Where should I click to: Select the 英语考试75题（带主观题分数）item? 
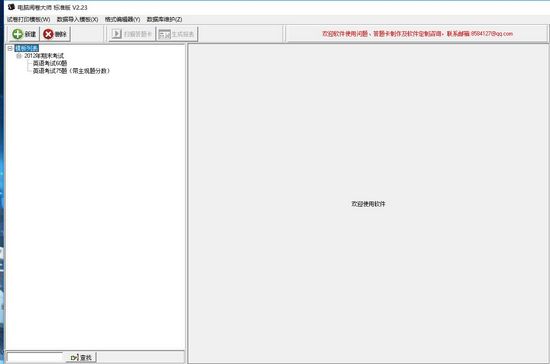tap(71, 71)
